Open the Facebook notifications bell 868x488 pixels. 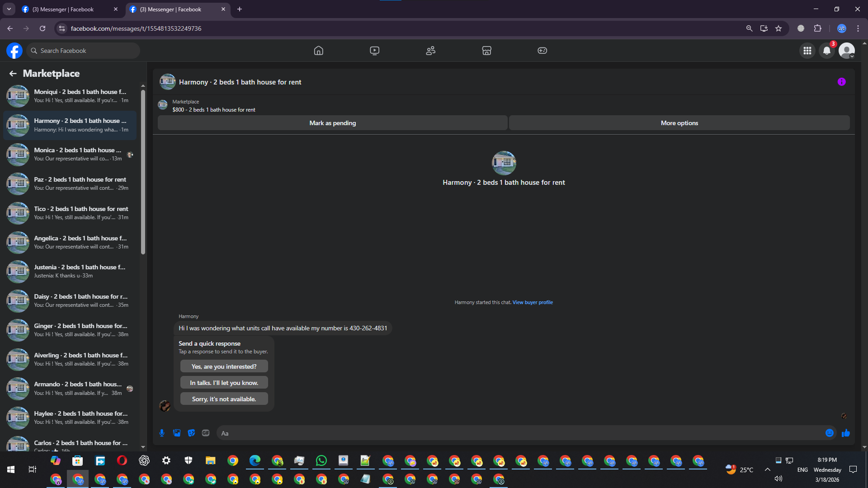826,51
